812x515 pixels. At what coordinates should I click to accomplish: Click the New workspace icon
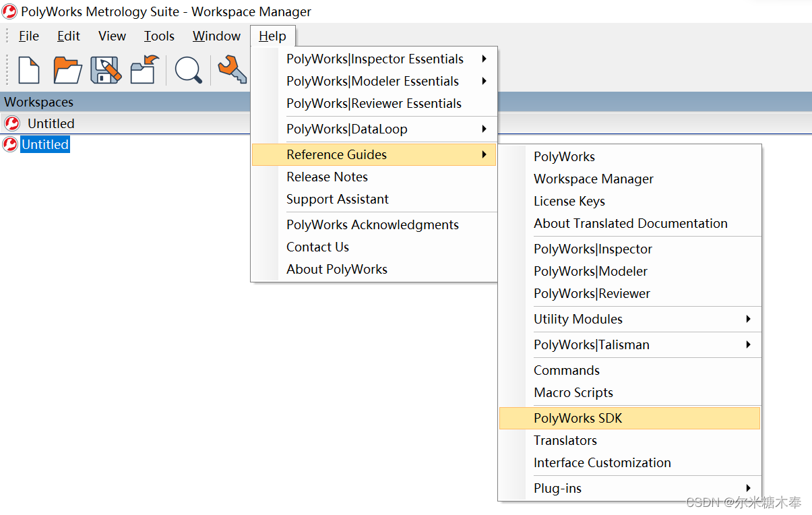[x=28, y=70]
